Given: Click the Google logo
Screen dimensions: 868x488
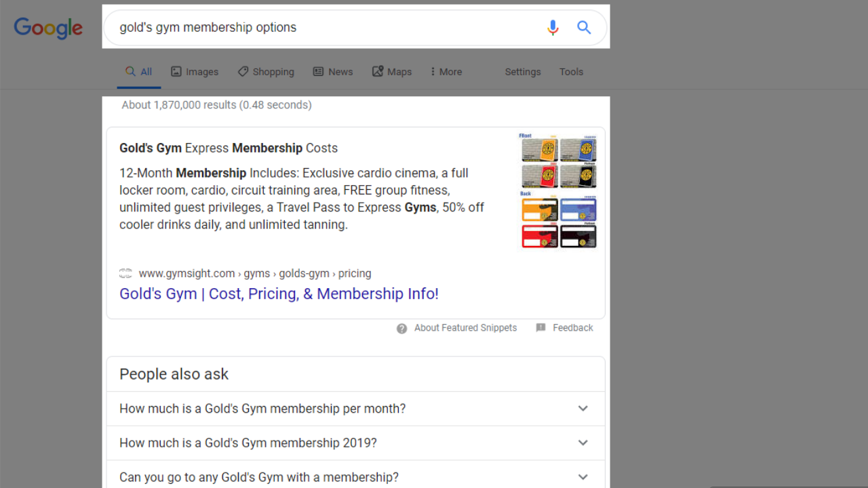Looking at the screenshot, I should [x=48, y=28].
